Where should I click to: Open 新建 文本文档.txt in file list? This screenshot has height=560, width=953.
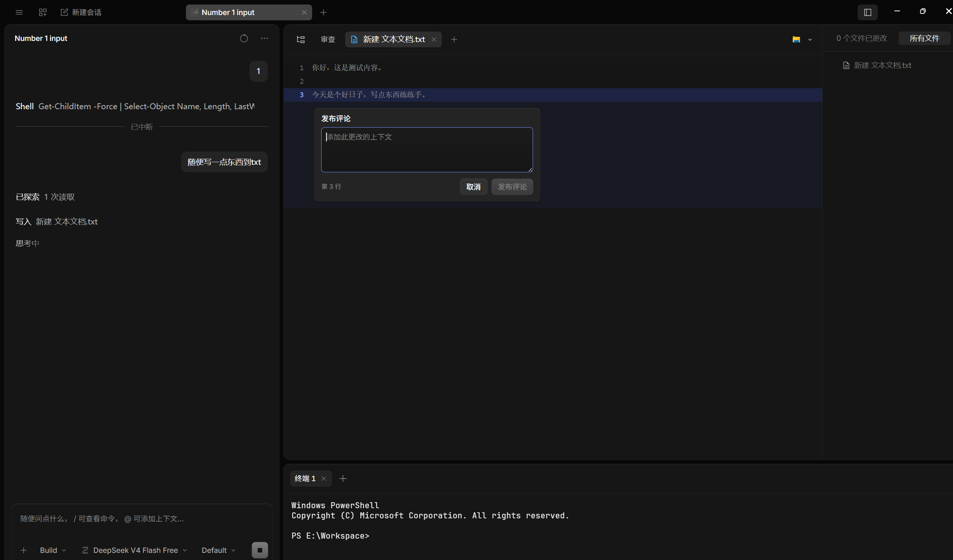point(877,65)
